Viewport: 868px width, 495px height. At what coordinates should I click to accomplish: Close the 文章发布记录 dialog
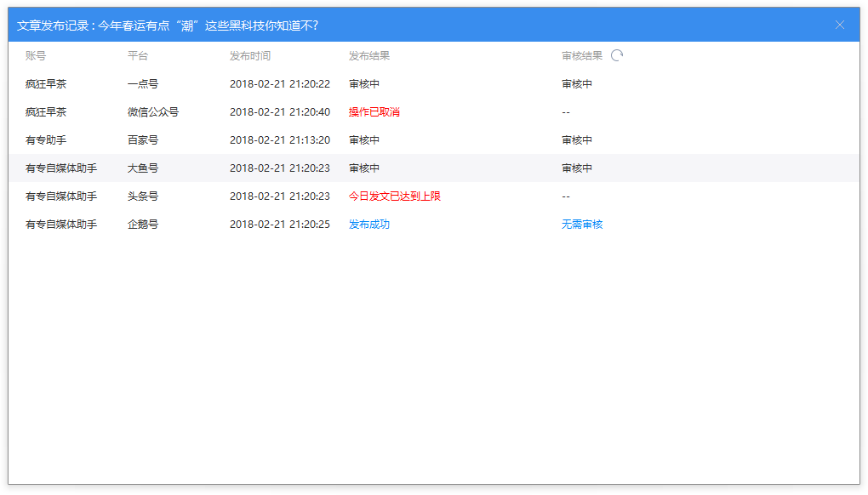point(840,26)
